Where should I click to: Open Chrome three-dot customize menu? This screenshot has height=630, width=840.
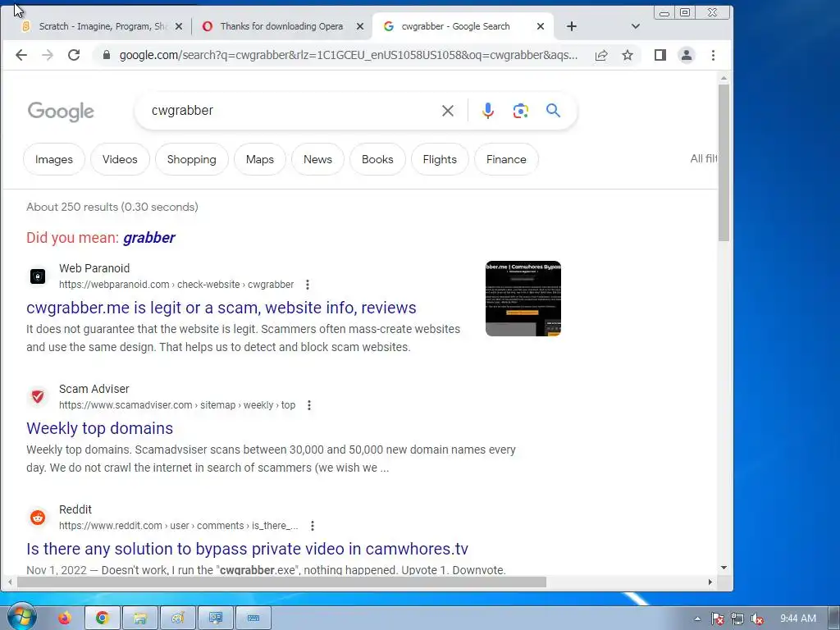(713, 55)
